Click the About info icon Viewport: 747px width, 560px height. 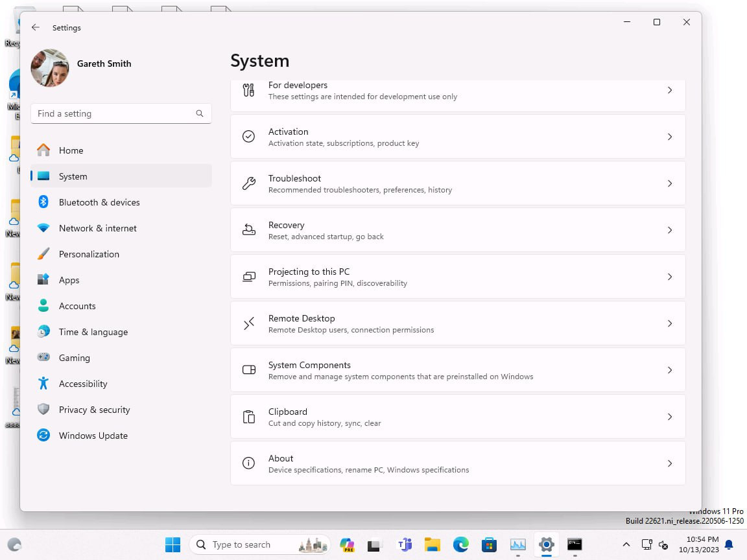248,463
